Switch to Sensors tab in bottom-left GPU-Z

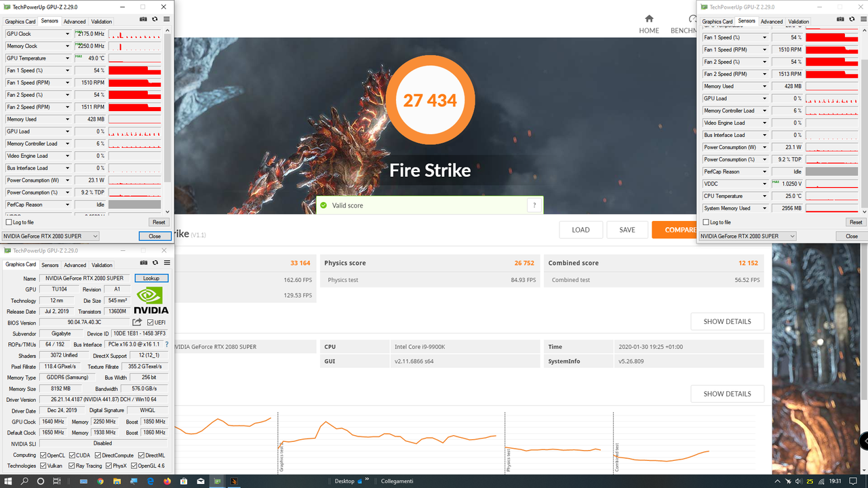[50, 265]
